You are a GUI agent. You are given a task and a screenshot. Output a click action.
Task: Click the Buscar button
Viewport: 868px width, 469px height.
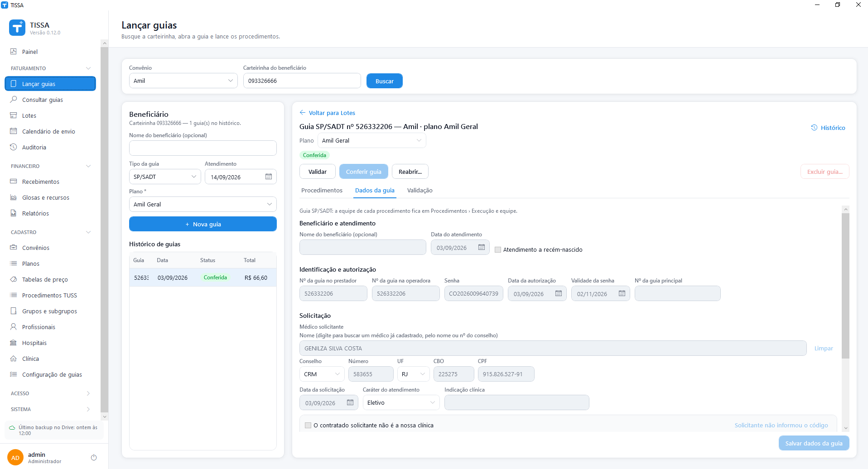(385, 81)
